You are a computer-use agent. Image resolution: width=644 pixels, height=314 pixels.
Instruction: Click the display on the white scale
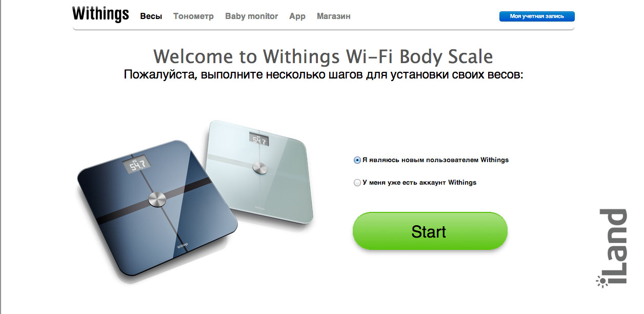coord(259,139)
